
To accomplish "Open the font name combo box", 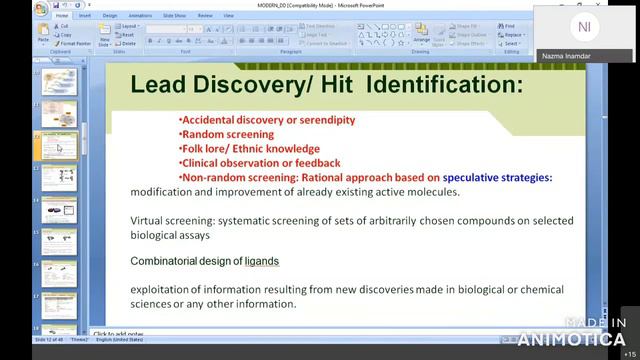I will coord(166,29).
